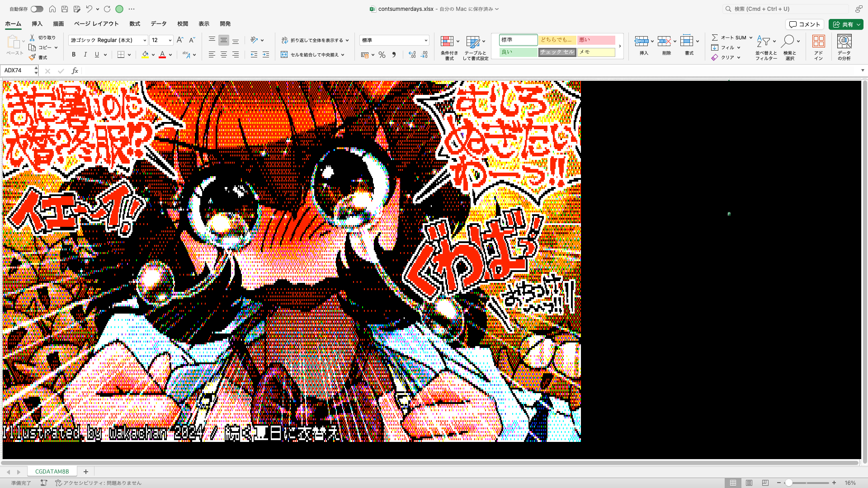Screen dimensions: 868x488
Task: Click the 削除 delete cells icon
Action: (x=664, y=42)
